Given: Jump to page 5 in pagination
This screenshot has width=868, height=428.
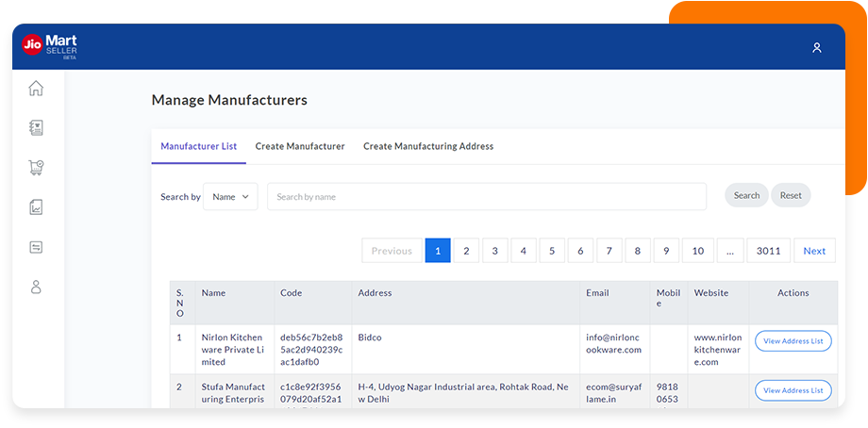Looking at the screenshot, I should [552, 251].
